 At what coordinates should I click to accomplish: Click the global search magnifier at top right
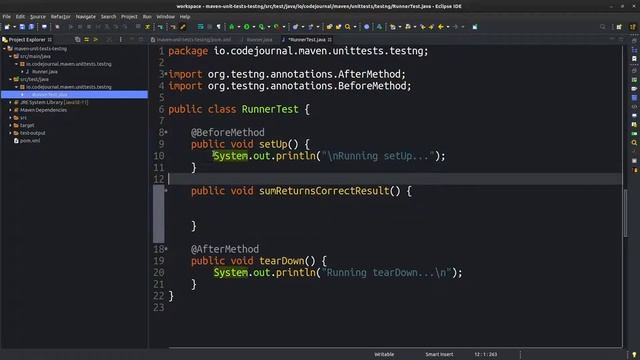(x=603, y=27)
